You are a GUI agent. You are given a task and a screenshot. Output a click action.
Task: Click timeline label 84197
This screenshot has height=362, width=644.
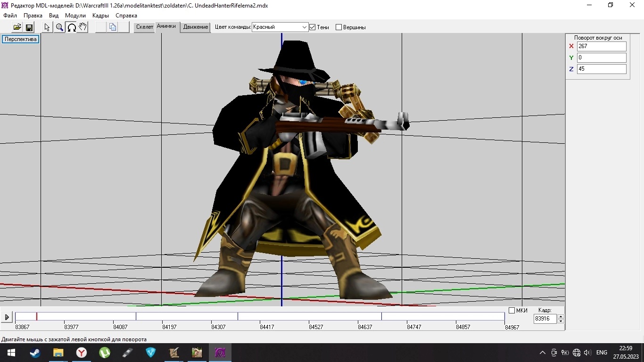[169, 327]
